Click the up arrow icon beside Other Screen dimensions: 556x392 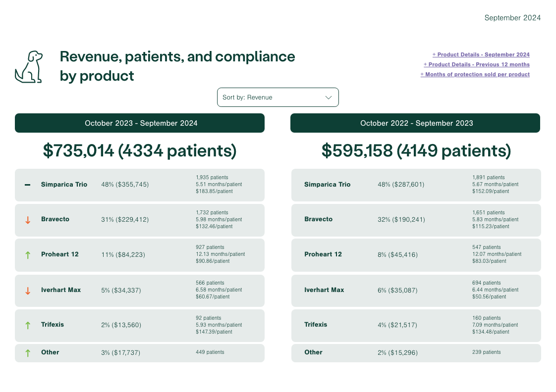[x=28, y=353]
